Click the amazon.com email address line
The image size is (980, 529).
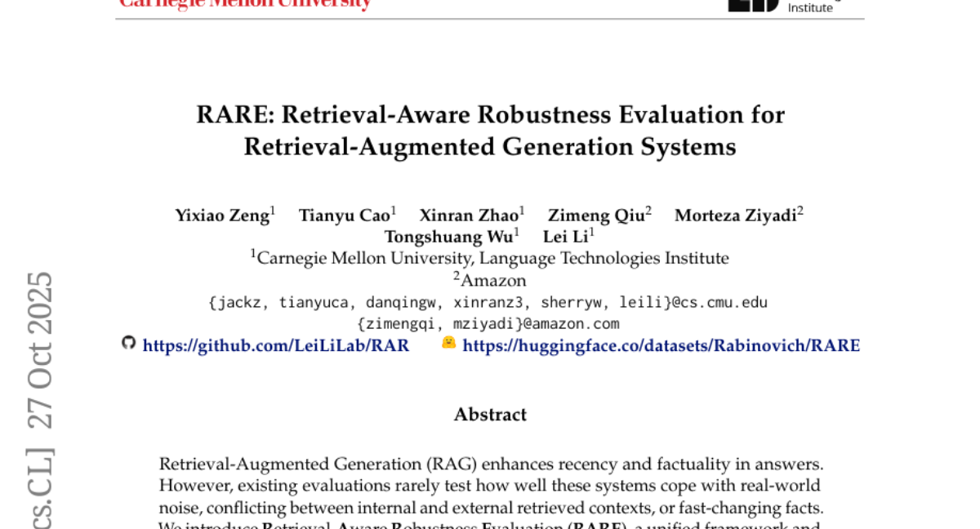(x=488, y=323)
